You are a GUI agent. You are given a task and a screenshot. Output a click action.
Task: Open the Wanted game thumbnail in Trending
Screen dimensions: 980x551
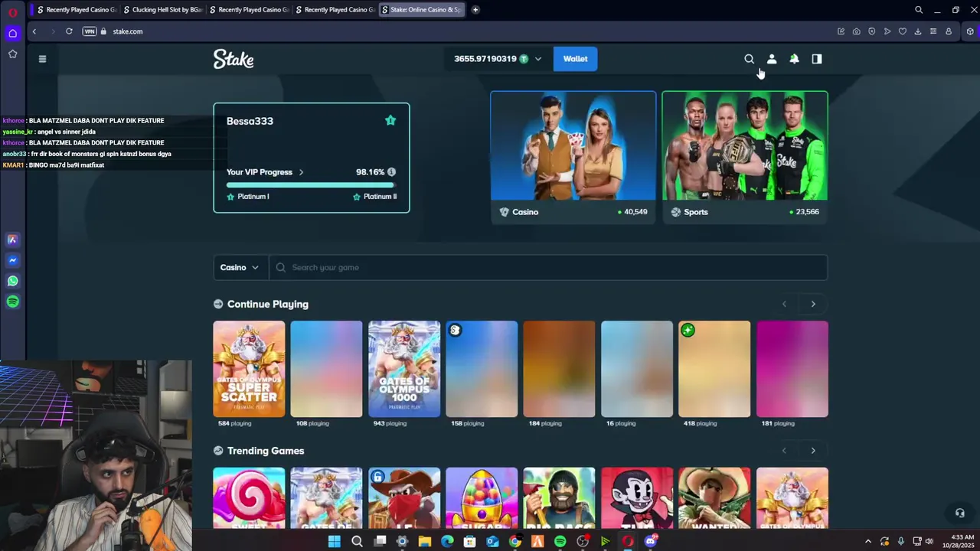point(714,498)
